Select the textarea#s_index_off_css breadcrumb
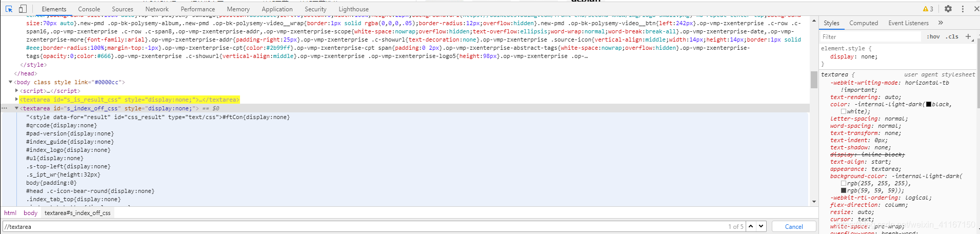Image resolution: width=980 pixels, height=234 pixels. click(x=77, y=213)
